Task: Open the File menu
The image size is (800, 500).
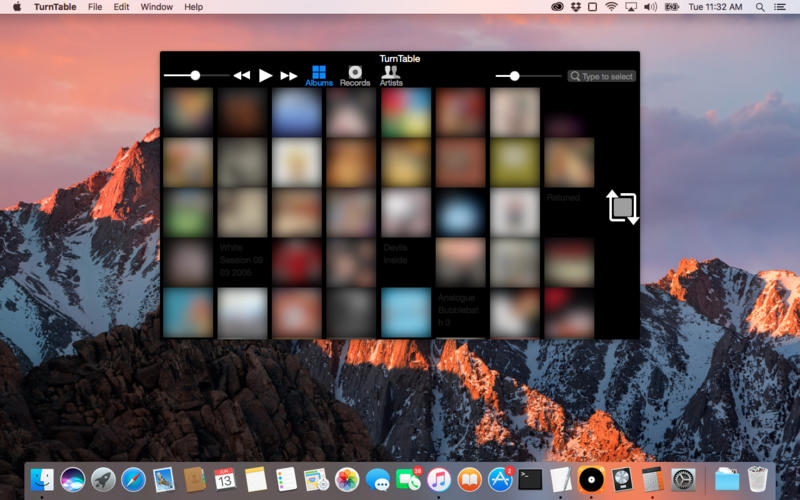Action: 95,7
